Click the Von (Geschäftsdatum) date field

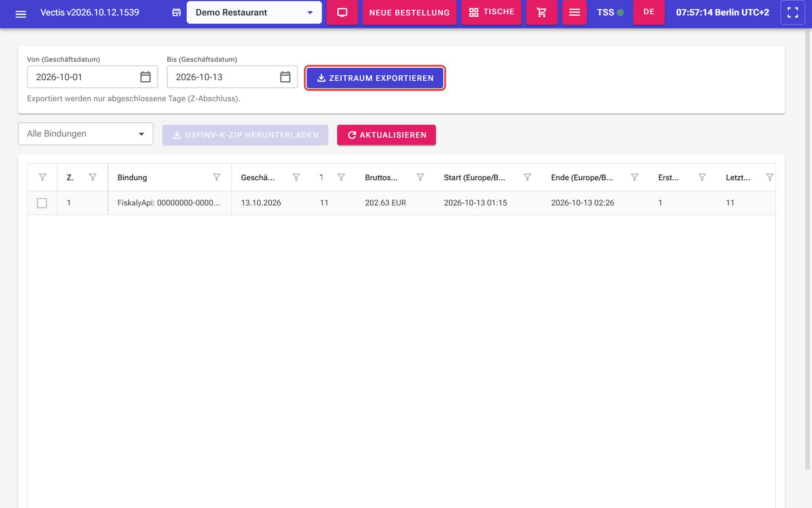[x=92, y=77]
